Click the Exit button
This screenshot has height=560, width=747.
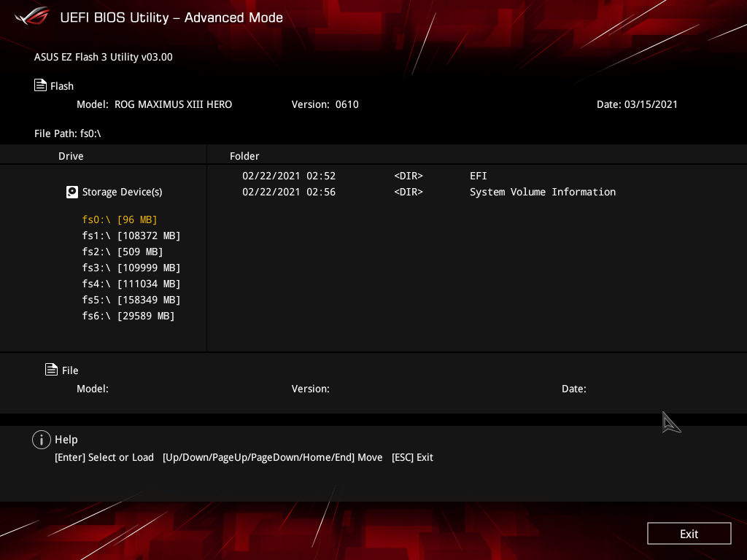point(689,533)
